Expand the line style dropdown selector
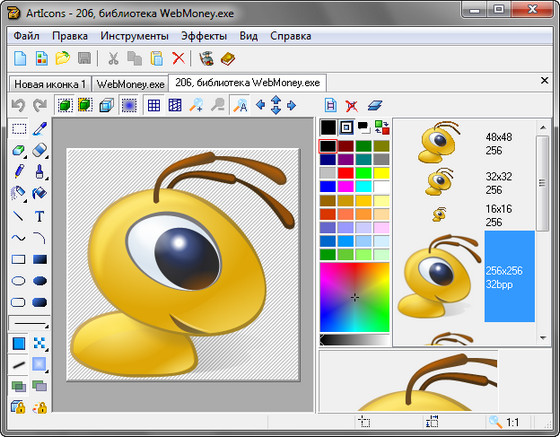Viewport: 560px width, 437px height. coord(29,323)
